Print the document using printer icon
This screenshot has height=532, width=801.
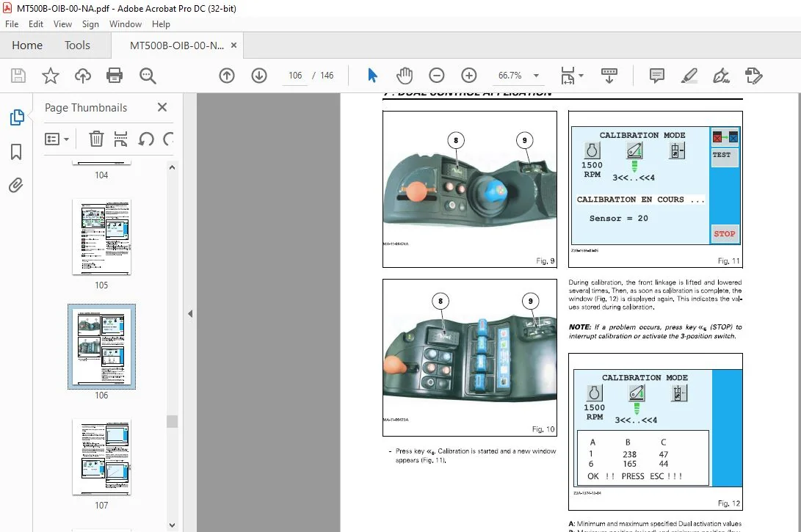pos(115,76)
